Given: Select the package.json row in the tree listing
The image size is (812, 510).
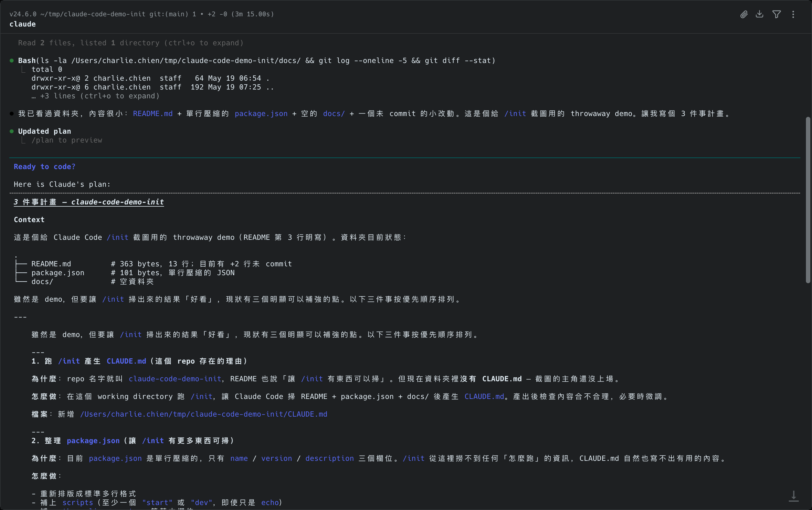Looking at the screenshot, I should (x=125, y=273).
